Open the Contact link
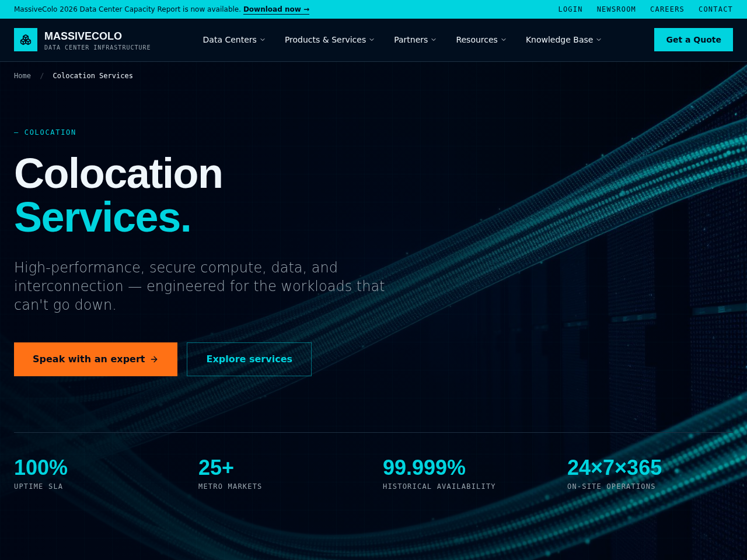The width and height of the screenshot is (747, 560). point(715,9)
